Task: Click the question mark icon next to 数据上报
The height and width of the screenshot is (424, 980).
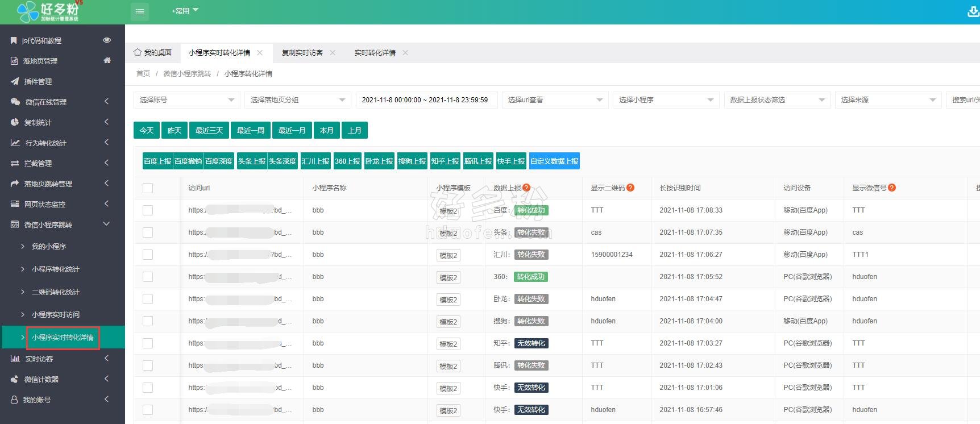Action: pyautogui.click(x=526, y=188)
